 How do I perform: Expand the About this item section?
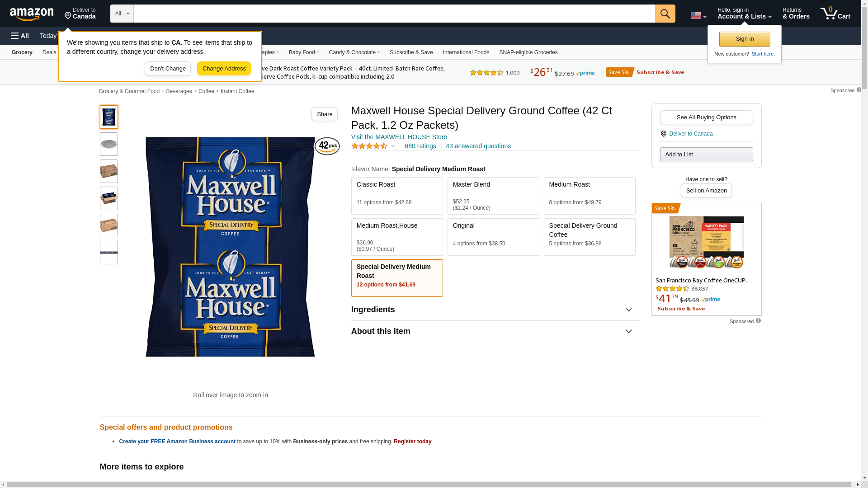[495, 332]
